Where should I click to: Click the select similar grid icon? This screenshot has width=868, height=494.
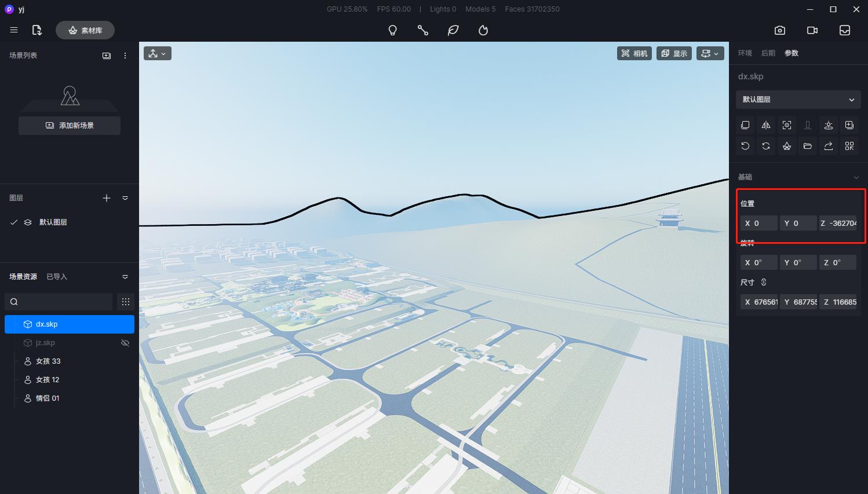click(x=849, y=146)
